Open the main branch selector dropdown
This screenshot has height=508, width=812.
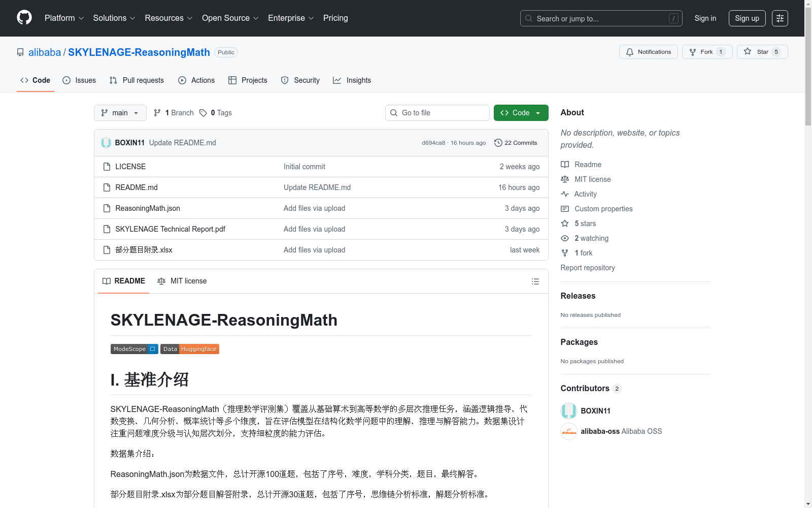pyautogui.click(x=120, y=113)
